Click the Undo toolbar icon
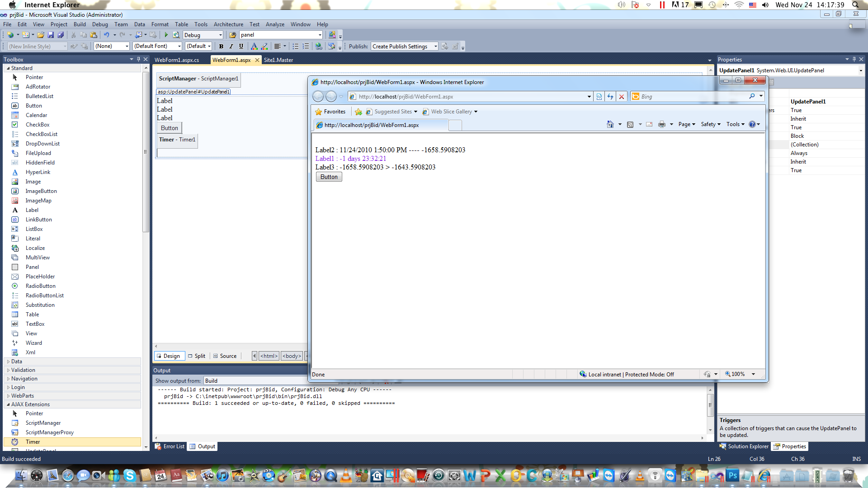Screen dimensions: 868x488 click(106, 35)
